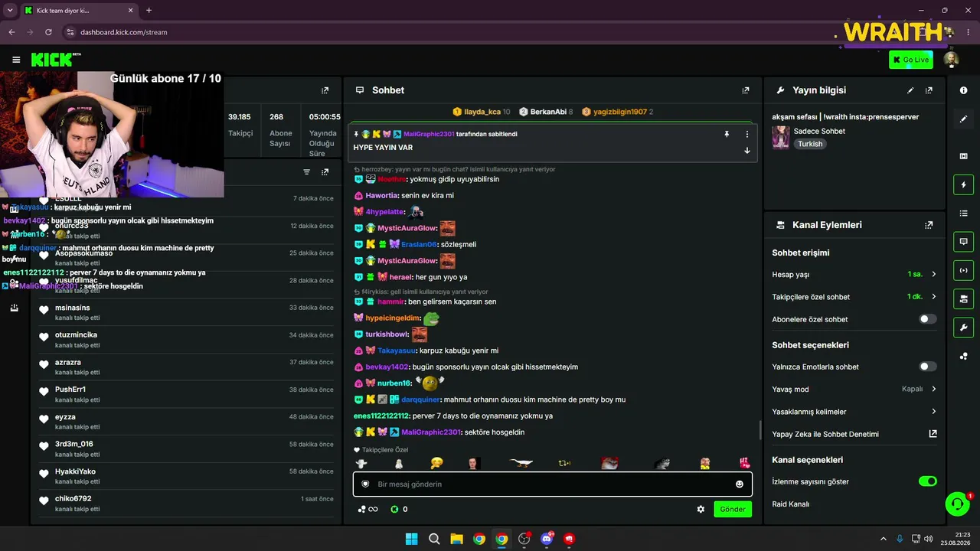Click the green support chat bubble
Screen dimensions: 980x551
[957, 504]
